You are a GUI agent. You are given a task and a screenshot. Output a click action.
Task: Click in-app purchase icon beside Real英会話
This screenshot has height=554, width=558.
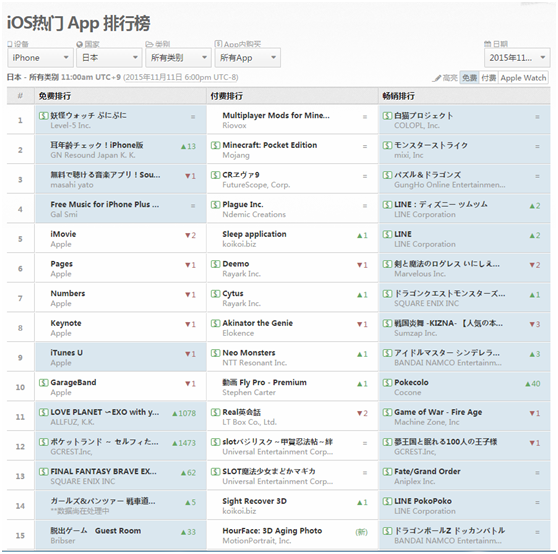[x=215, y=412]
